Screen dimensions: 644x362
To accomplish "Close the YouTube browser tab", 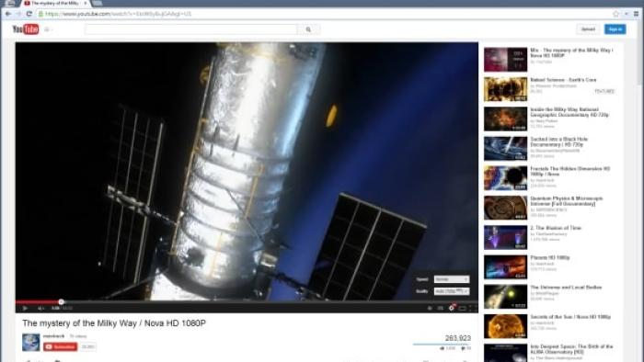I will (86, 4).
